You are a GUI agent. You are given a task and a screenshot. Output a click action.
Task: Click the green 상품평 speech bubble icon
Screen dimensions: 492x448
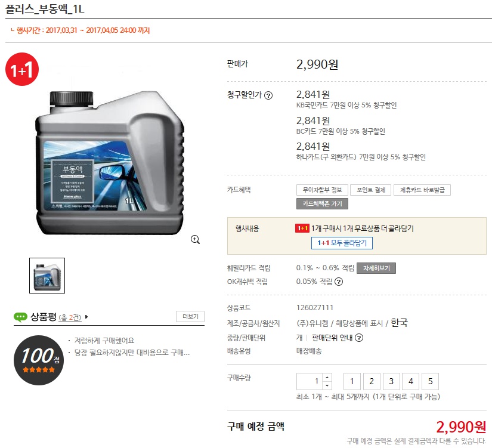[x=20, y=317]
